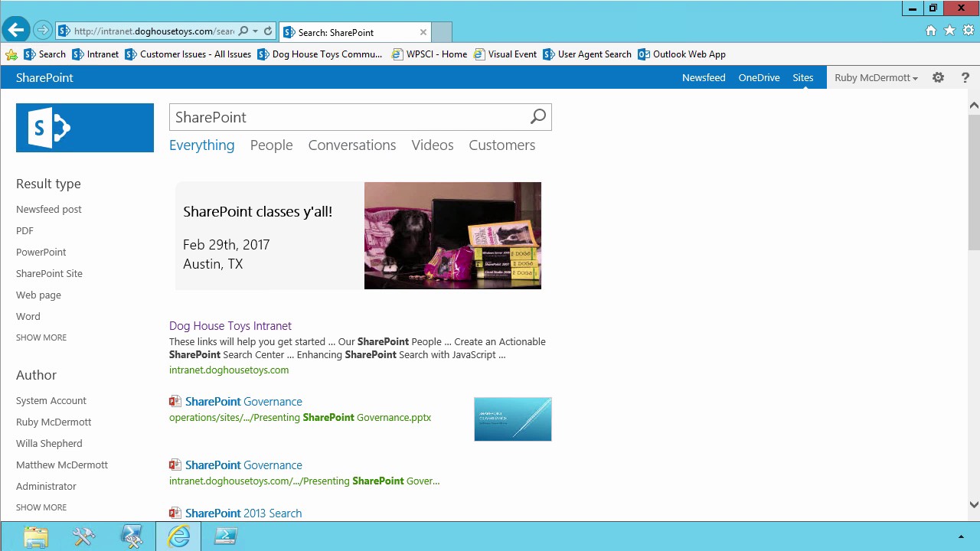Select the Everything search vertical
Screen dimensions: 980x551
point(202,145)
